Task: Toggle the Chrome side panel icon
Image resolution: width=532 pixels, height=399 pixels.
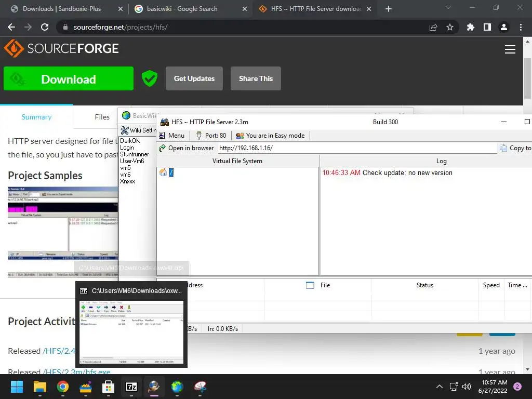Action: point(487,27)
